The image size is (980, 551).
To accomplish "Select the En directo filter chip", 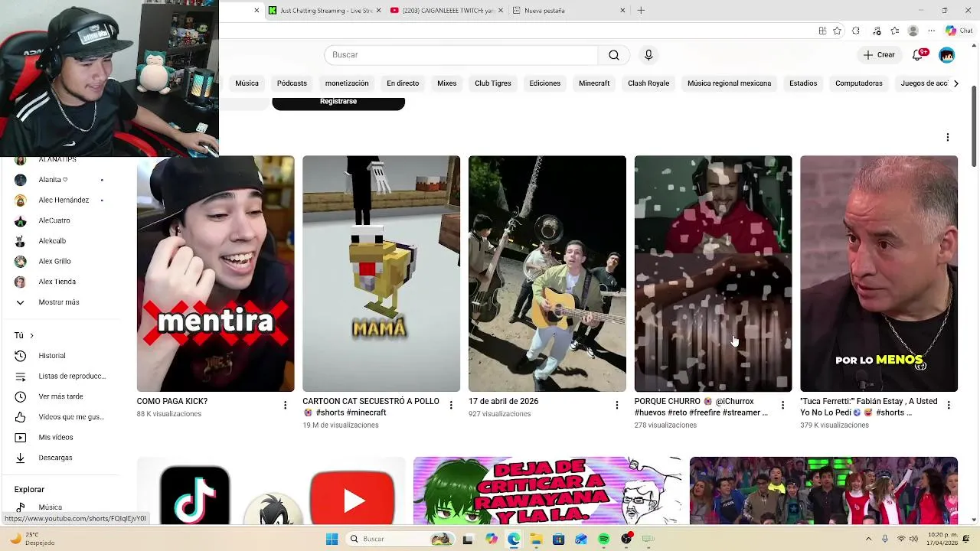I will pos(403,83).
